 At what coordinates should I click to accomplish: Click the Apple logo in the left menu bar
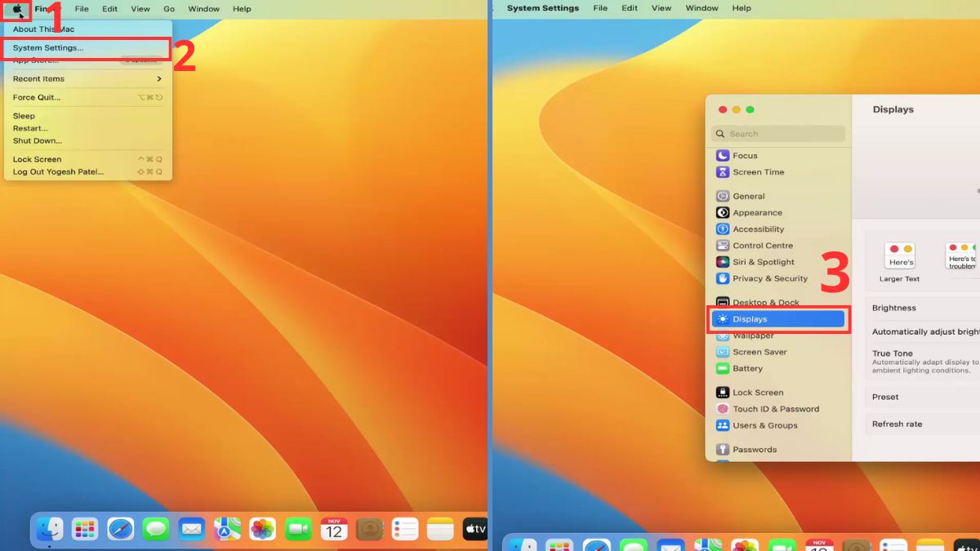point(16,9)
